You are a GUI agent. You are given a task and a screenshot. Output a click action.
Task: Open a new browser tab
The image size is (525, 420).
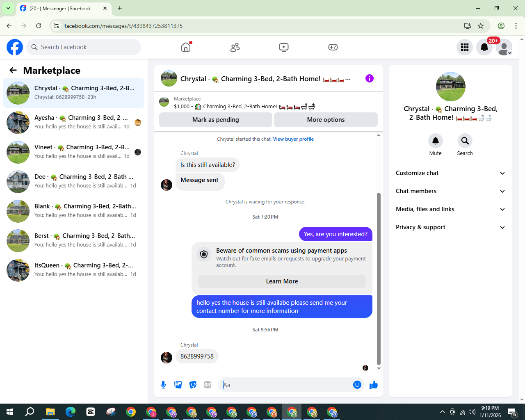[120, 8]
